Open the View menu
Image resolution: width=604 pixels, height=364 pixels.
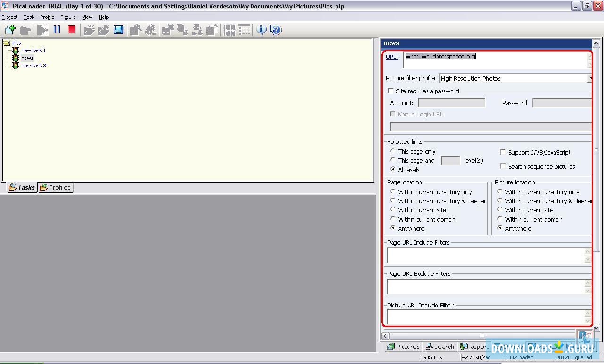click(x=87, y=17)
